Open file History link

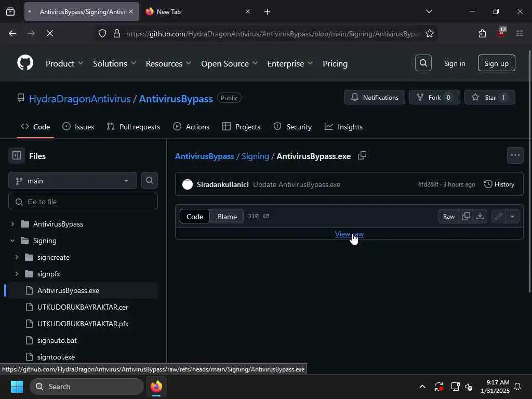click(x=499, y=184)
